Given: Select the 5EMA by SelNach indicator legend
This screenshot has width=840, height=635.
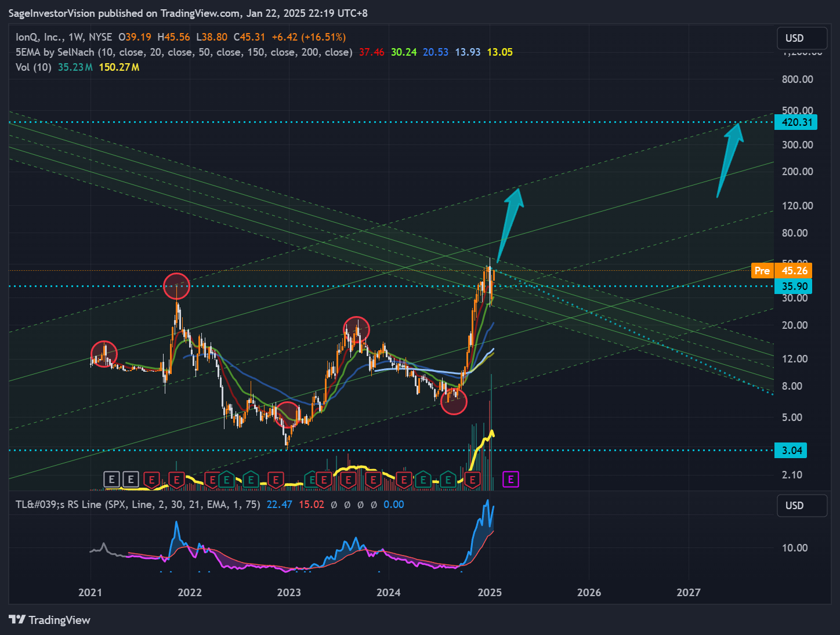Looking at the screenshot, I should (184, 52).
